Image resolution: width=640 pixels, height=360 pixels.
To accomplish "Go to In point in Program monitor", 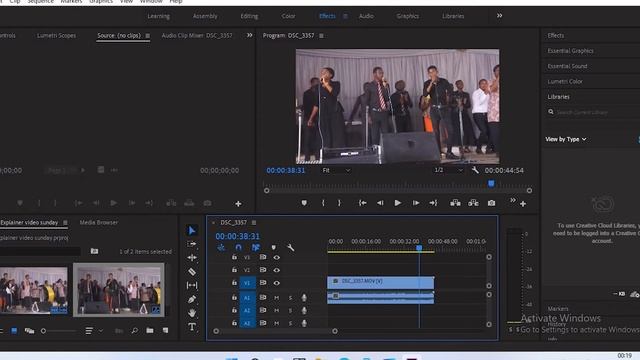I will [x=362, y=203].
